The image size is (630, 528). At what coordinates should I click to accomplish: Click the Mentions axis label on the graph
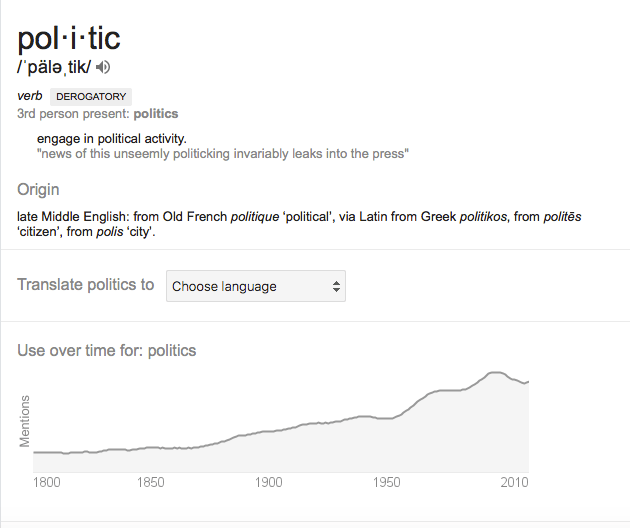pos(25,422)
